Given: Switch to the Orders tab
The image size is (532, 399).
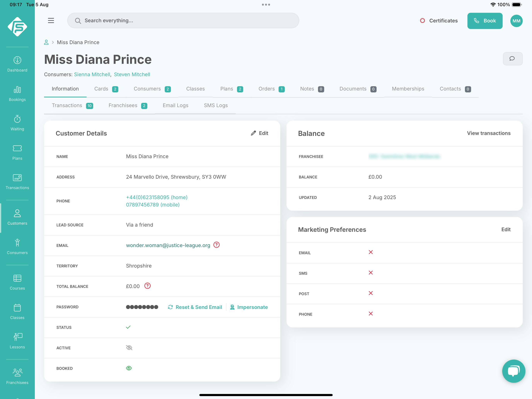Looking at the screenshot, I should pyautogui.click(x=272, y=89).
